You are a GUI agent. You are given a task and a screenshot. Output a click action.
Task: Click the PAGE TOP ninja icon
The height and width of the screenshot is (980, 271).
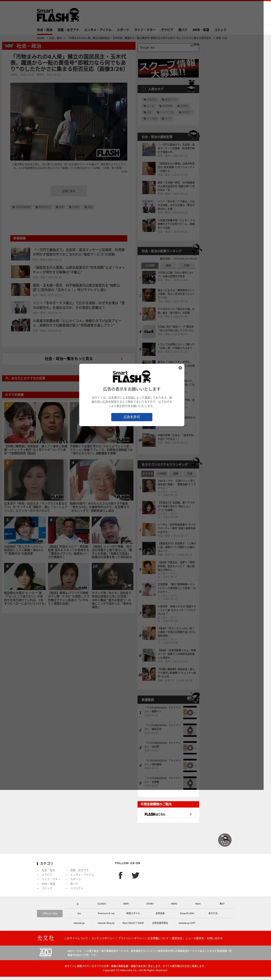pyautogui.click(x=225, y=840)
